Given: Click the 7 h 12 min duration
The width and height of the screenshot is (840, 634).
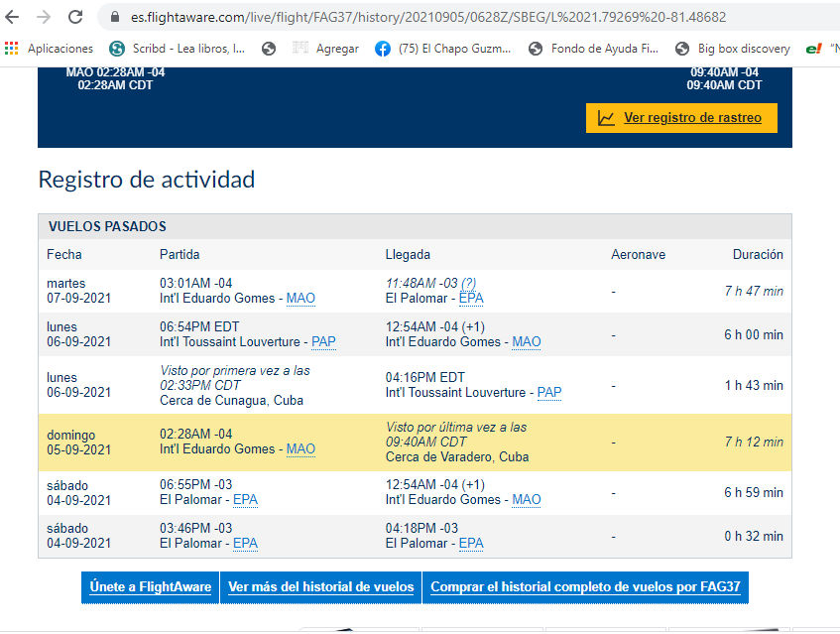Looking at the screenshot, I should click(754, 443).
